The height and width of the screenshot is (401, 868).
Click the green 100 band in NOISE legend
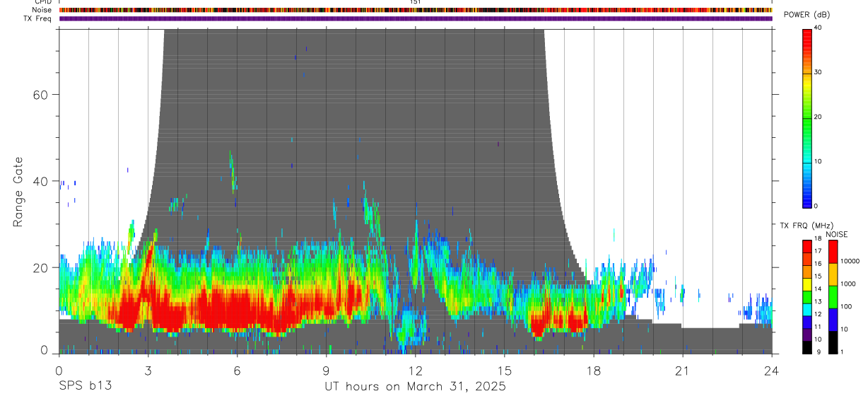coord(832,296)
